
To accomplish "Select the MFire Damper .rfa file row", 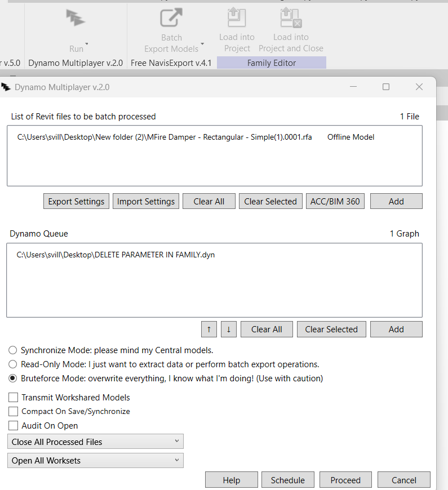I will coord(196,137).
